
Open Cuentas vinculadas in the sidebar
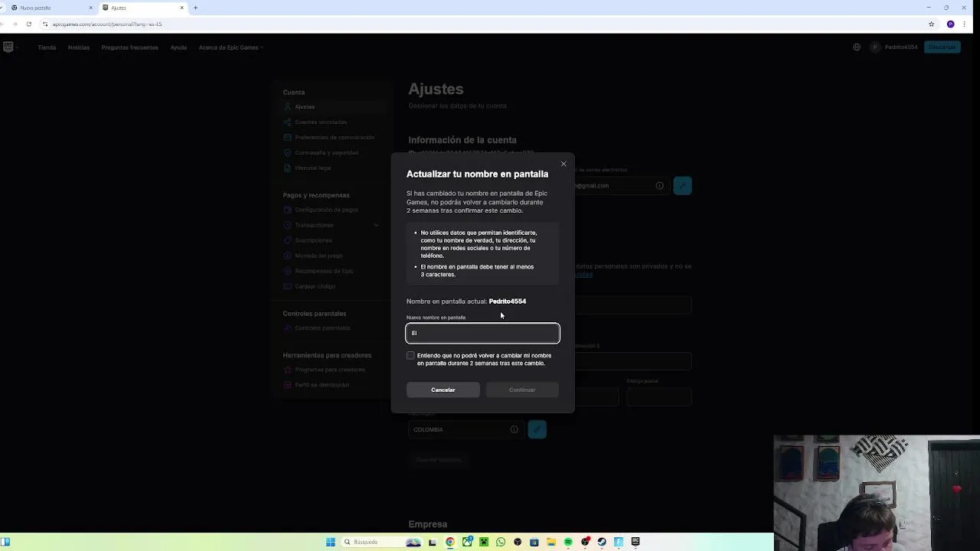[321, 122]
